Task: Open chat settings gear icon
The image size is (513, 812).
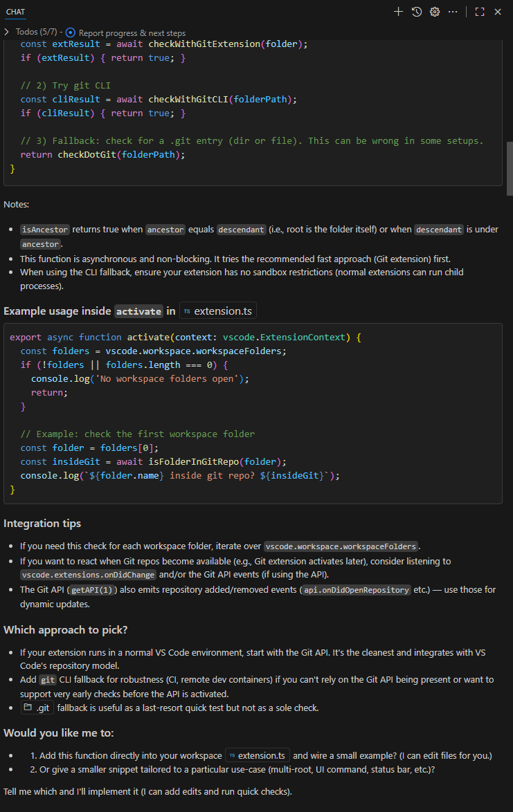Action: coord(435,12)
